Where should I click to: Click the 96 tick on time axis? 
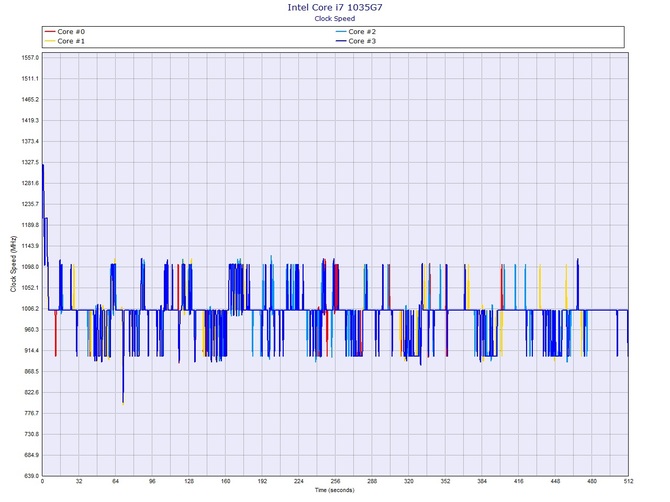pos(153,481)
